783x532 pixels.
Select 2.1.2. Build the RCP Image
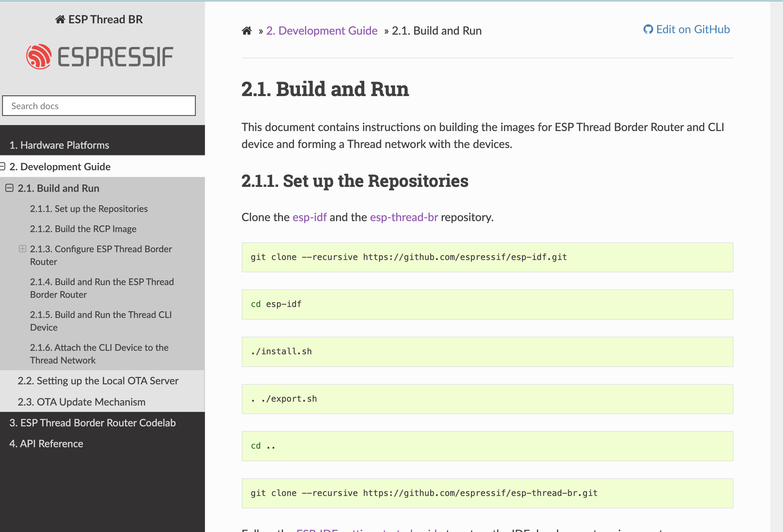pos(83,229)
